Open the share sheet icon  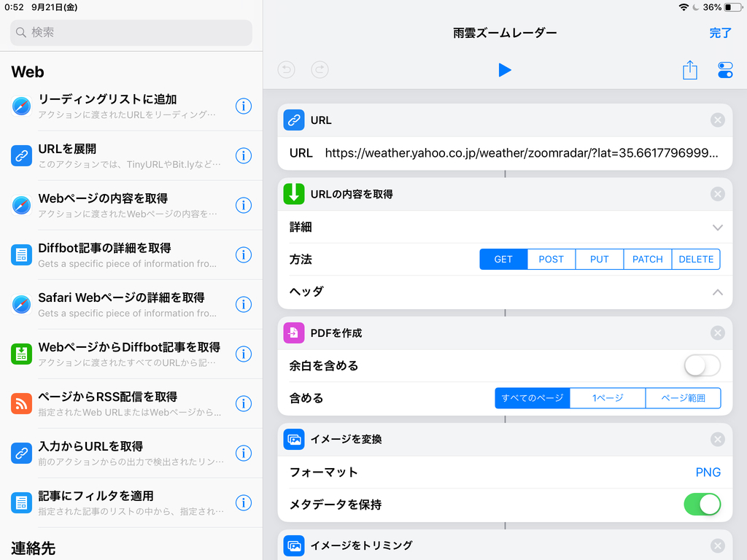[x=689, y=69]
